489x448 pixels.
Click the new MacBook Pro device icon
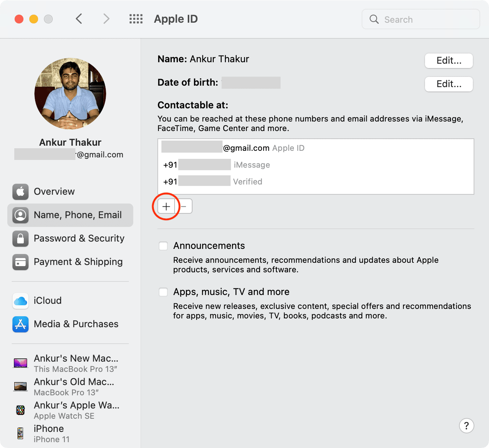[20, 363]
